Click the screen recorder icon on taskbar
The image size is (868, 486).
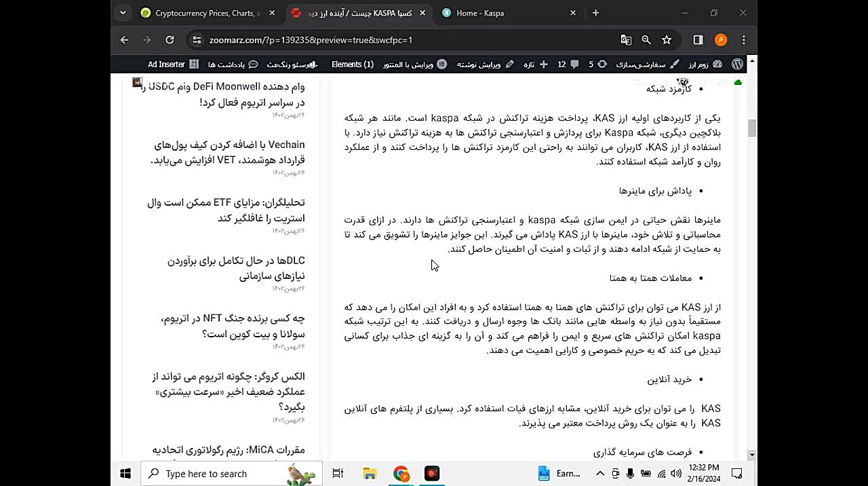coord(432,473)
